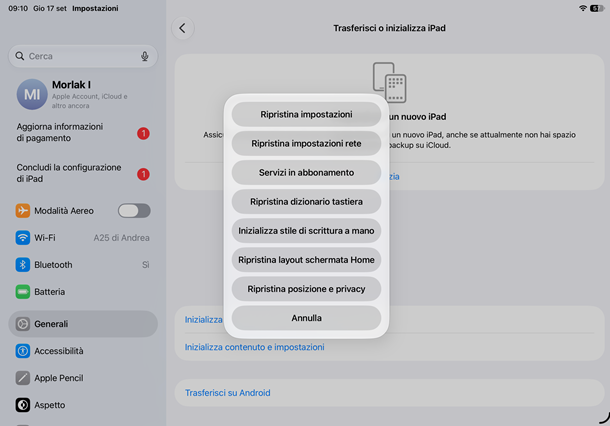This screenshot has height=426, width=610.
Task: Tap the Aspetto icon
Action: click(x=23, y=405)
